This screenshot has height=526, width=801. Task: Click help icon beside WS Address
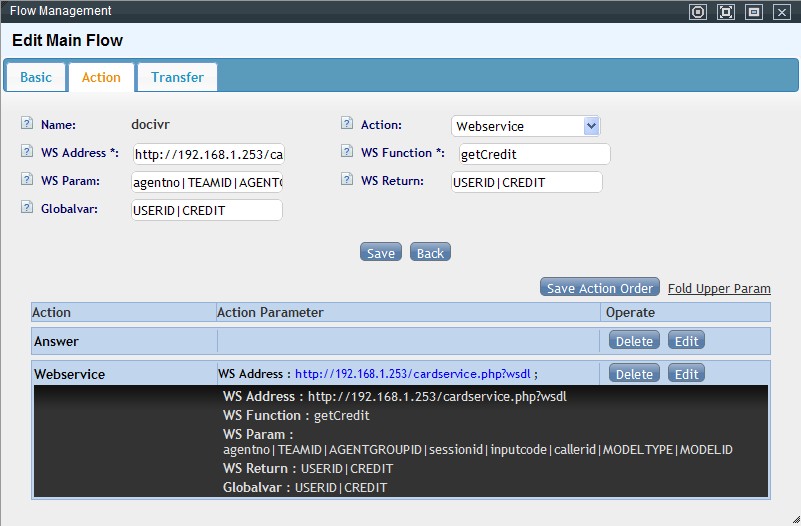coord(27,153)
